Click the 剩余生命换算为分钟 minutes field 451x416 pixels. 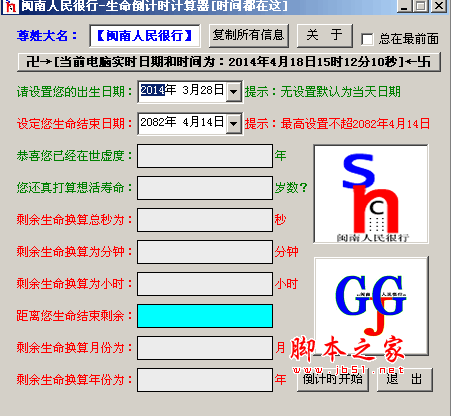205,252
